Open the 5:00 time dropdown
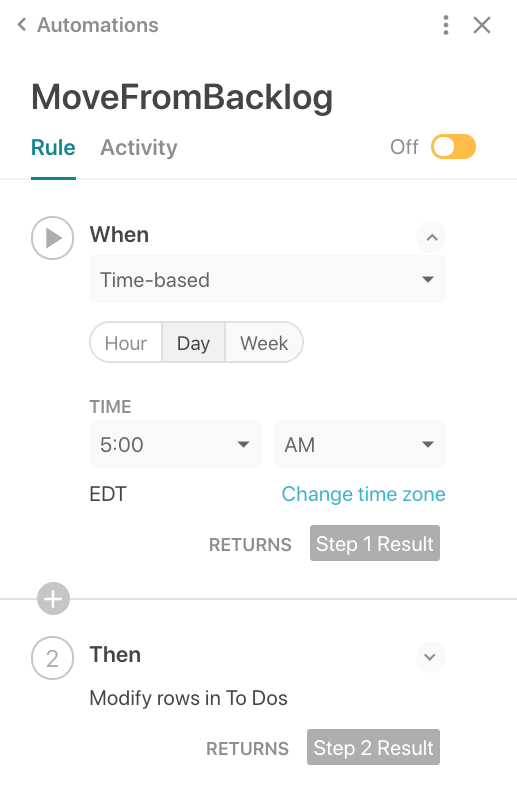Image resolution: width=517 pixels, height=799 pixels. point(175,444)
